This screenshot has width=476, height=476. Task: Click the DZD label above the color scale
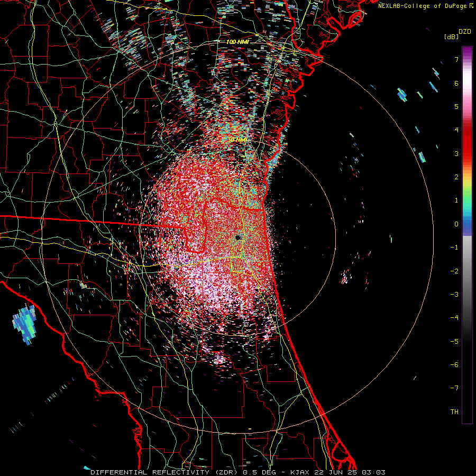[465, 32]
